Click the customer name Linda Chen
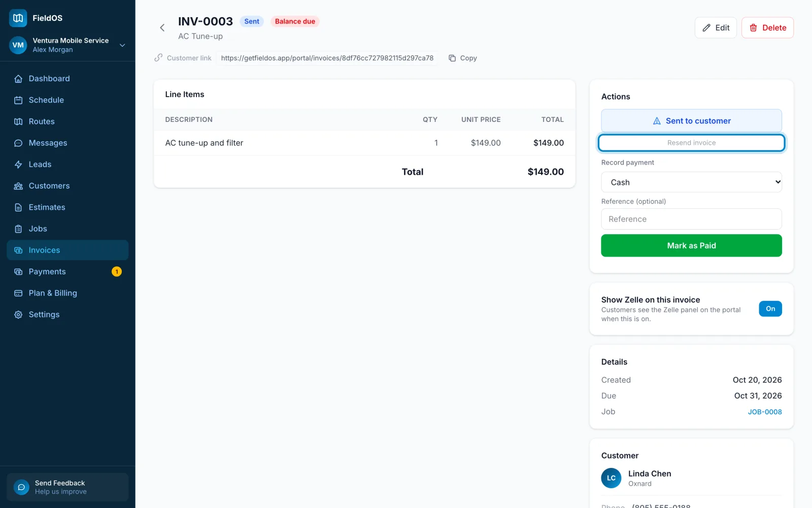Image resolution: width=812 pixels, height=508 pixels. 650,473
